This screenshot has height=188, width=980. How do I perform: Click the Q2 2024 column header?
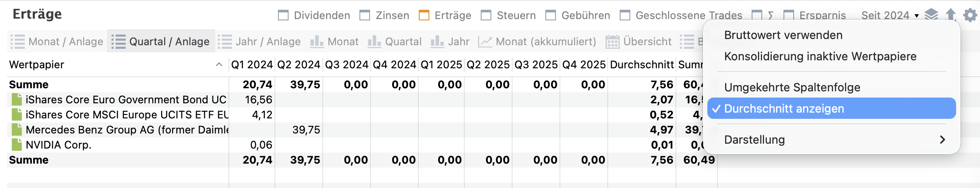pyautogui.click(x=298, y=65)
